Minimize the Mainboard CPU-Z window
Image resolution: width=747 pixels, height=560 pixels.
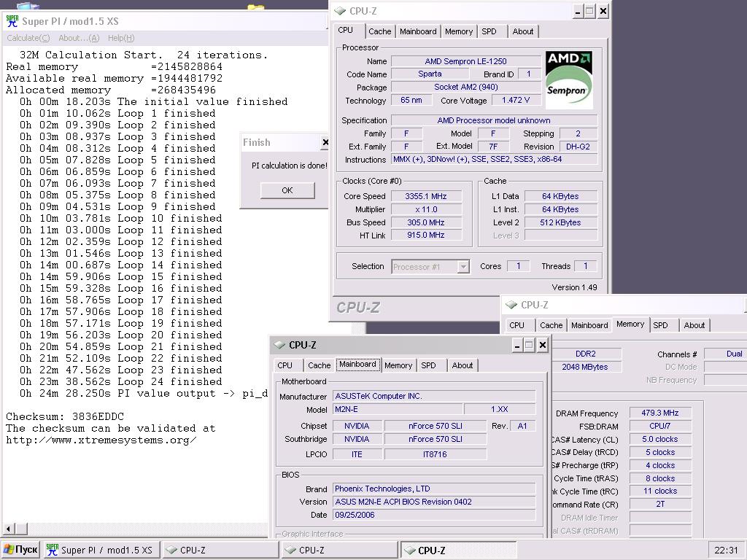517,345
